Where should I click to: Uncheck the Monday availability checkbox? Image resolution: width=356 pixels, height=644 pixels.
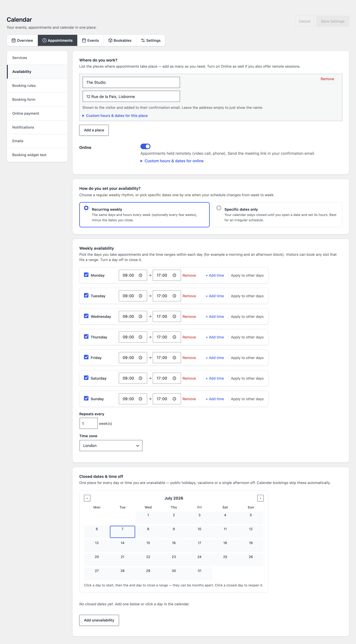(86, 275)
